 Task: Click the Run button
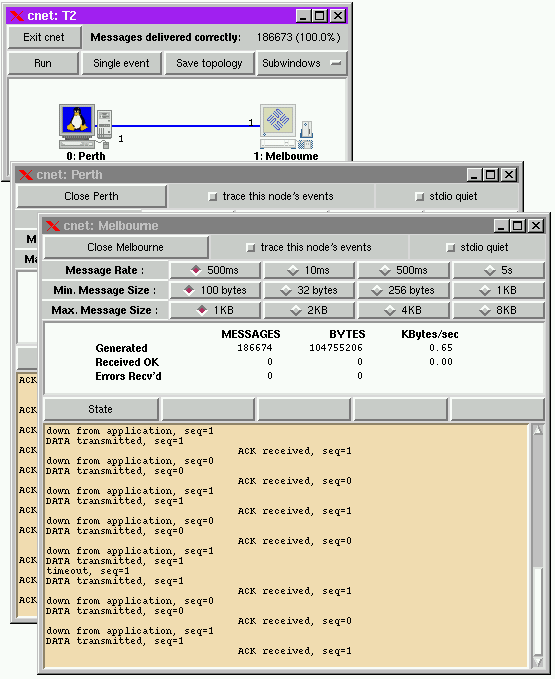[43, 63]
